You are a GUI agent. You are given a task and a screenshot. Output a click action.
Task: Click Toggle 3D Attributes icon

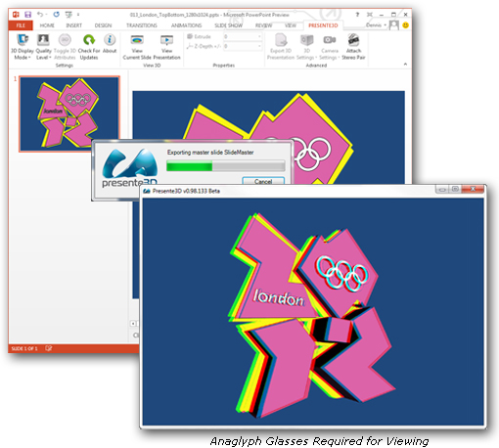[x=65, y=40]
